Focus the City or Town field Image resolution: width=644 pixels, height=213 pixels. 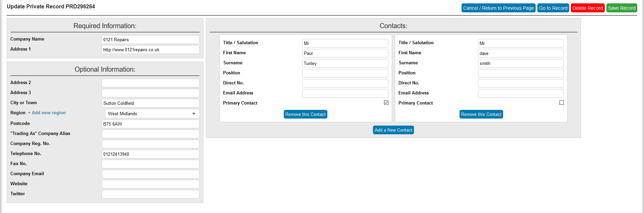coord(150,103)
